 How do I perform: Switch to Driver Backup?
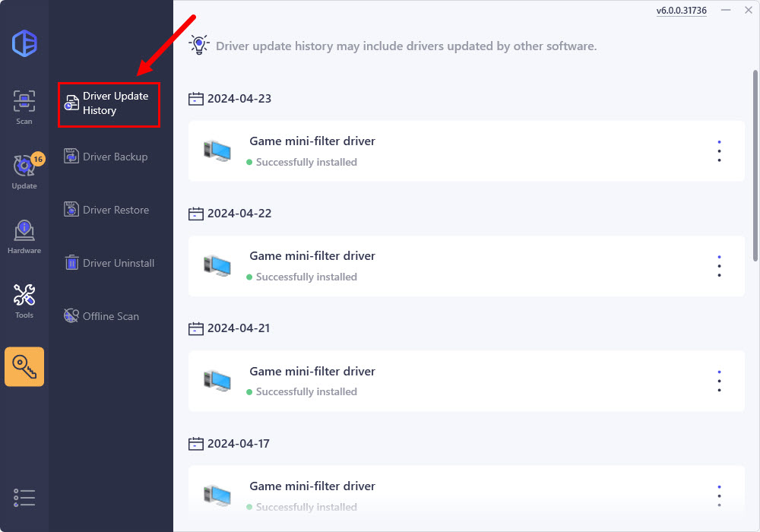[106, 157]
